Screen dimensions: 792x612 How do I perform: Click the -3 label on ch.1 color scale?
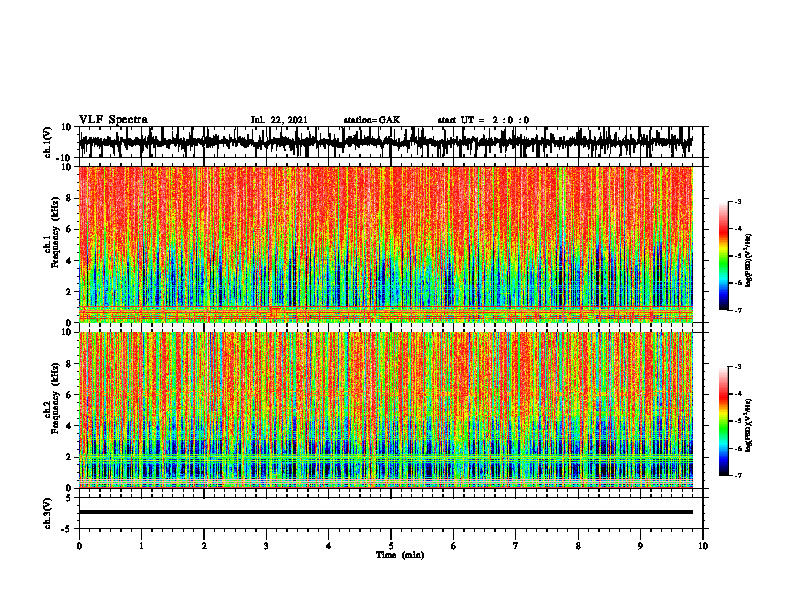coord(738,201)
